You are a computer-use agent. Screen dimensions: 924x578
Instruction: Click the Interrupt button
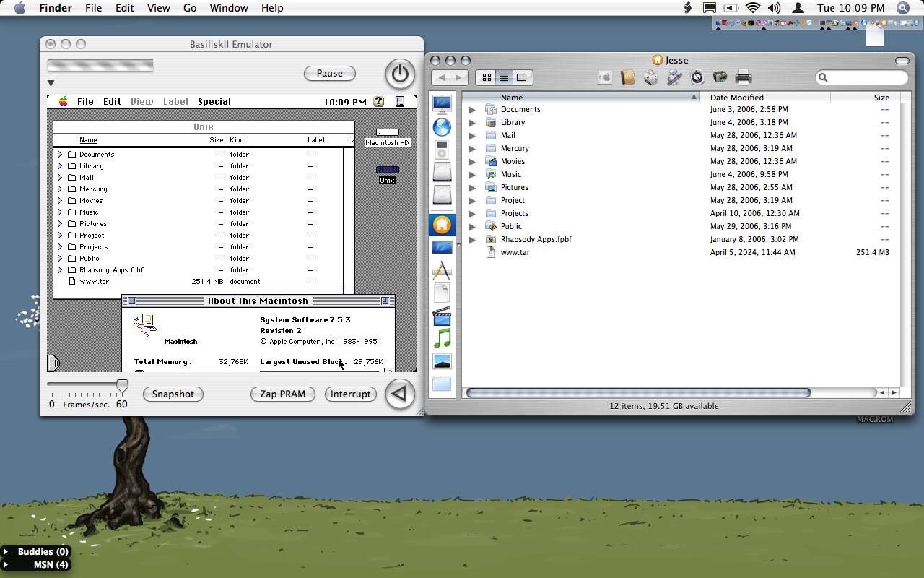click(350, 394)
